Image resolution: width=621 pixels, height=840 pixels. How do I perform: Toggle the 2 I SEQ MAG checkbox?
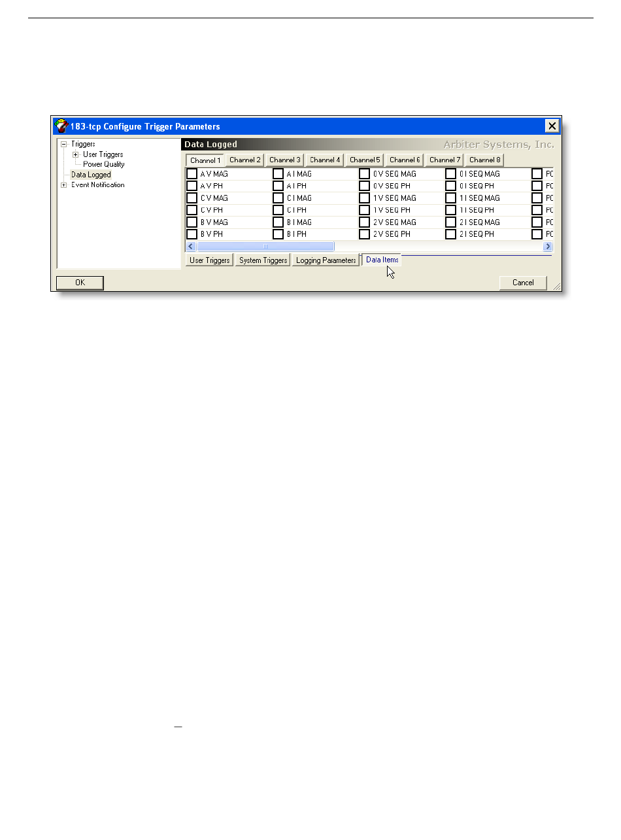[451, 222]
